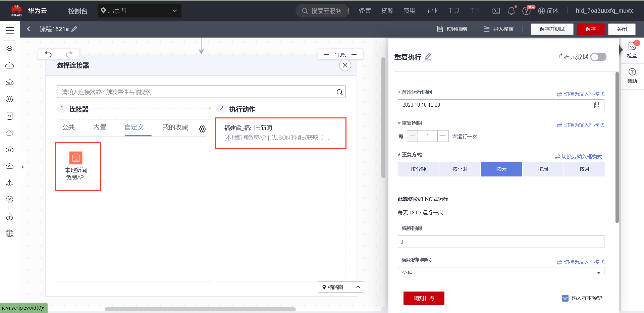Click the red 保存 button

click(x=591, y=29)
